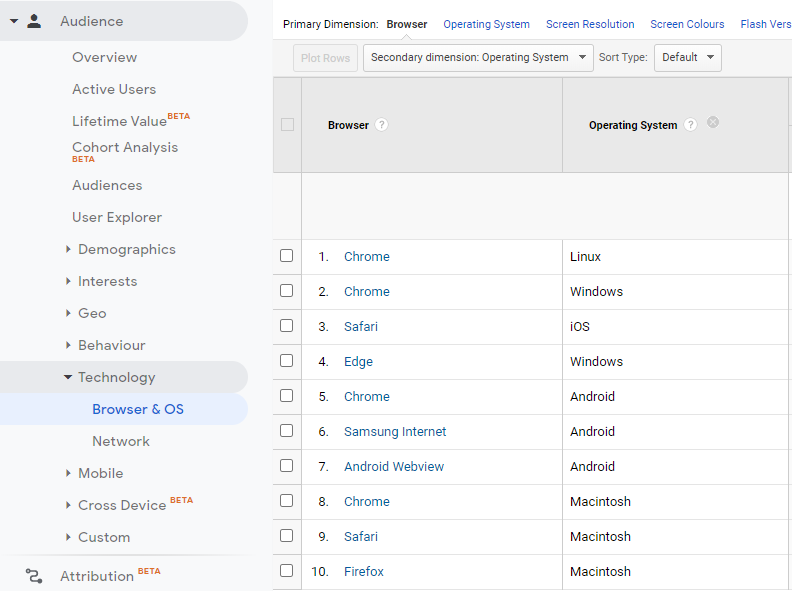Switch primary dimension to Screen Colours
This screenshot has width=792, height=591.
pyautogui.click(x=687, y=24)
